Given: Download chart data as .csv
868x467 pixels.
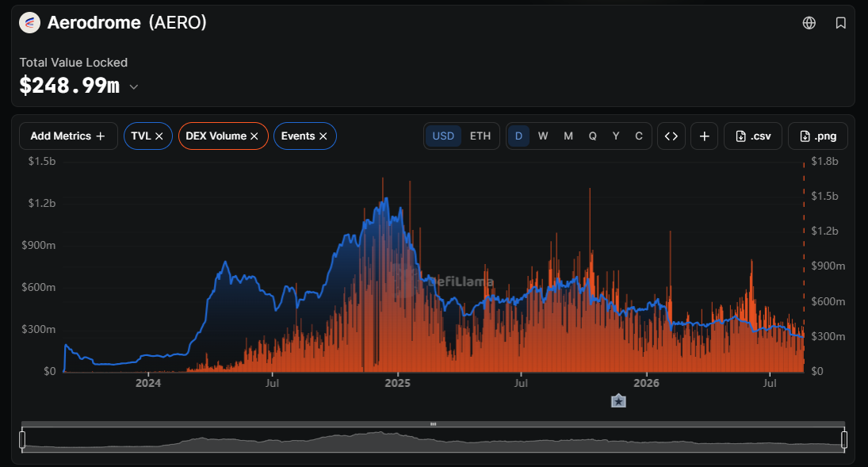Looking at the screenshot, I should coord(753,136).
